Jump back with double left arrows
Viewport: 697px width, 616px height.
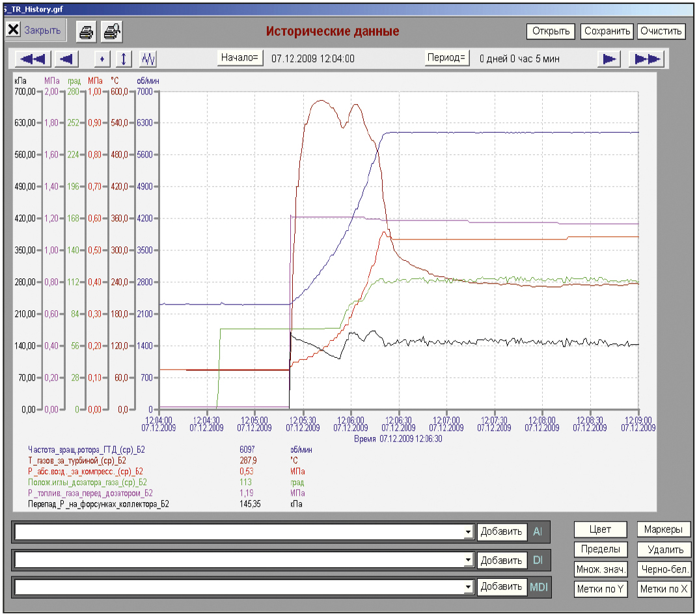pos(33,59)
